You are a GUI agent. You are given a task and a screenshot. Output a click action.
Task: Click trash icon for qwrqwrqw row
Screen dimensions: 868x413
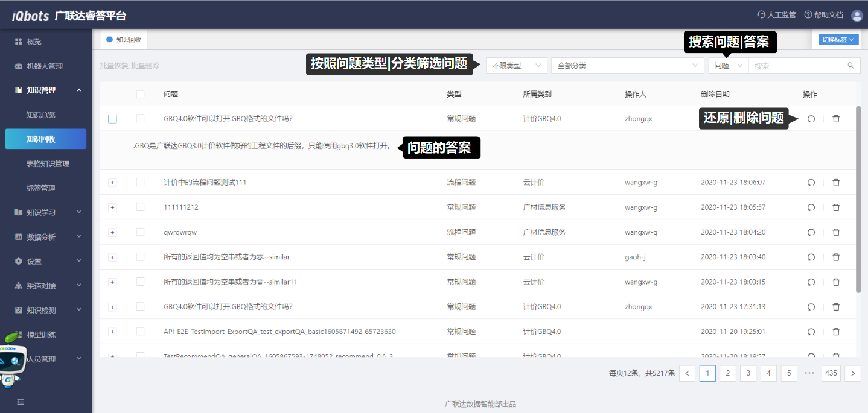click(836, 232)
